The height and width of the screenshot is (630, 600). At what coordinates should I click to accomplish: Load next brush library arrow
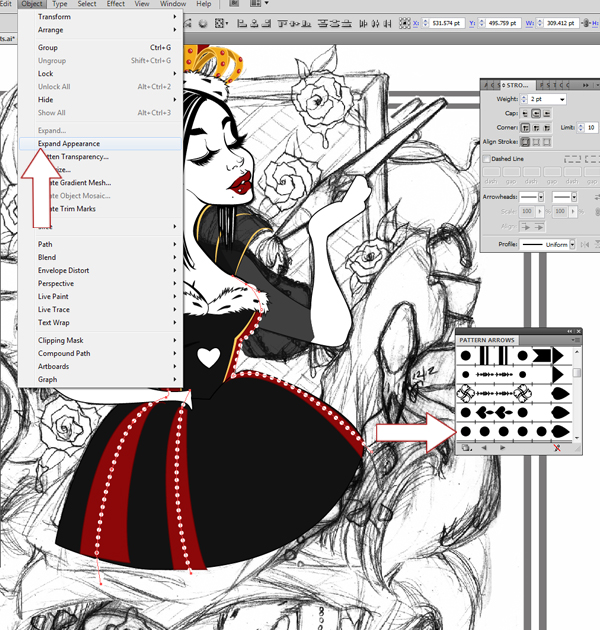coord(502,448)
